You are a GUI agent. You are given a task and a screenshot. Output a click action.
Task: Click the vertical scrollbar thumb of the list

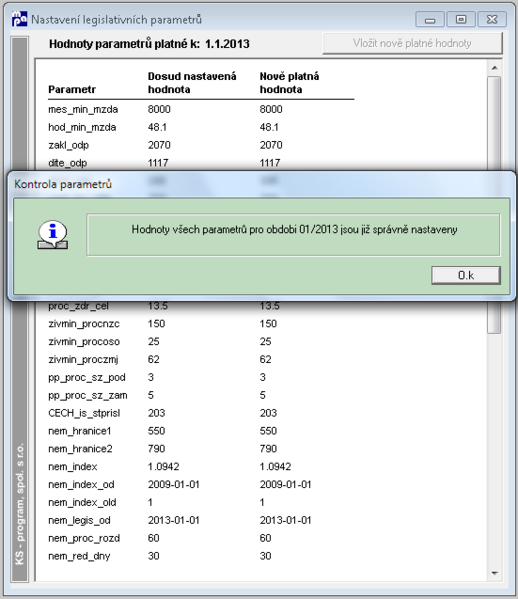click(494, 204)
